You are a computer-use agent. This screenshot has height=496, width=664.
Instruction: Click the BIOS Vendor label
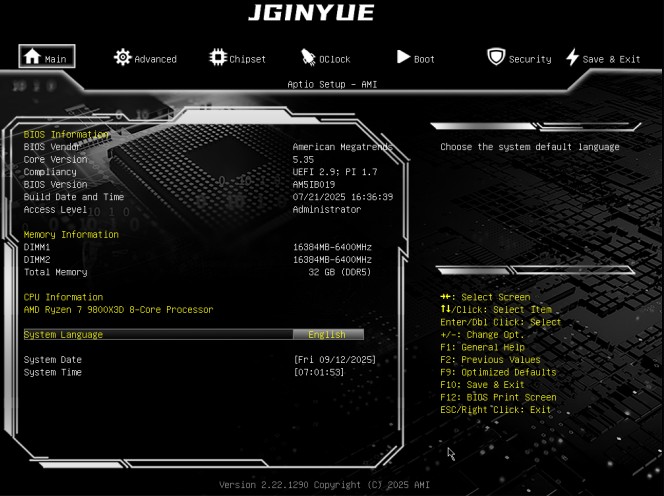52,147
